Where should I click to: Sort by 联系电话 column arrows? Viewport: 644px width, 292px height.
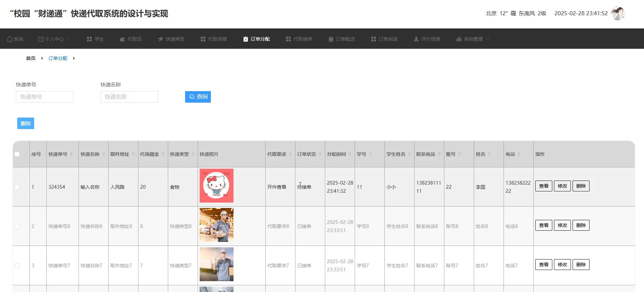coord(439,154)
